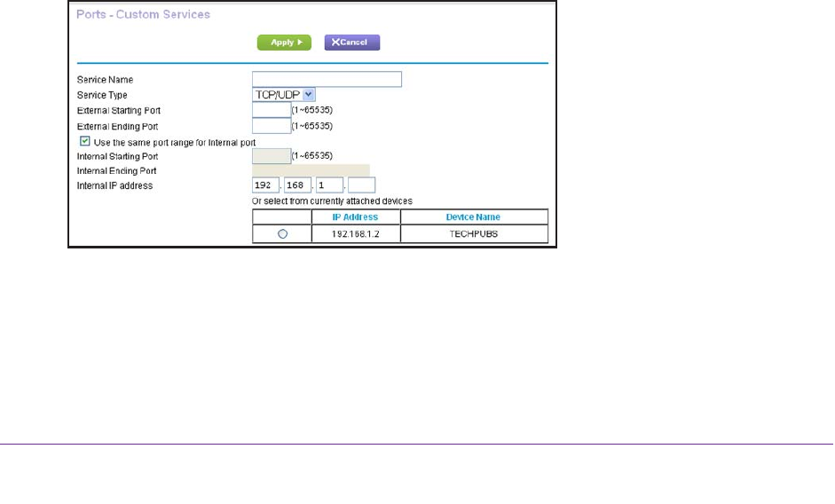Click the second IP octet field 168
The width and height of the screenshot is (835, 504).
coord(297,185)
